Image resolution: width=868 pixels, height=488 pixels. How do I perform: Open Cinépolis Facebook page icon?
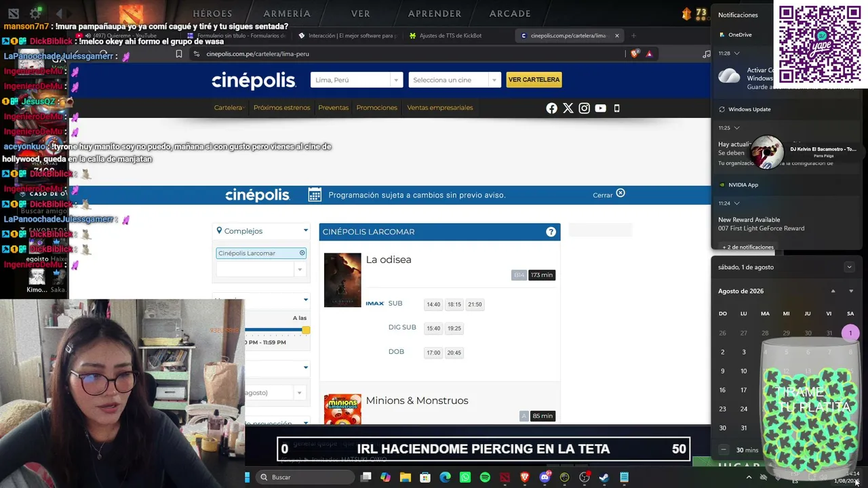551,108
